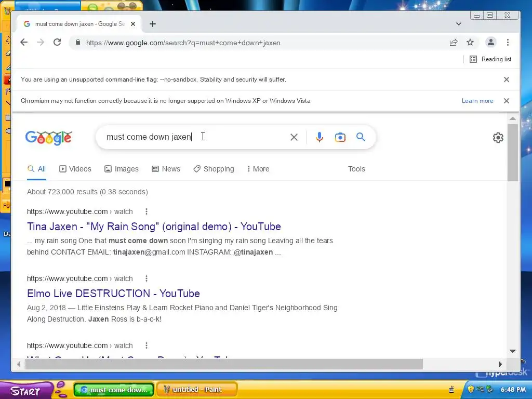Click the horizontal scrollbar left arrow

pos(19,364)
